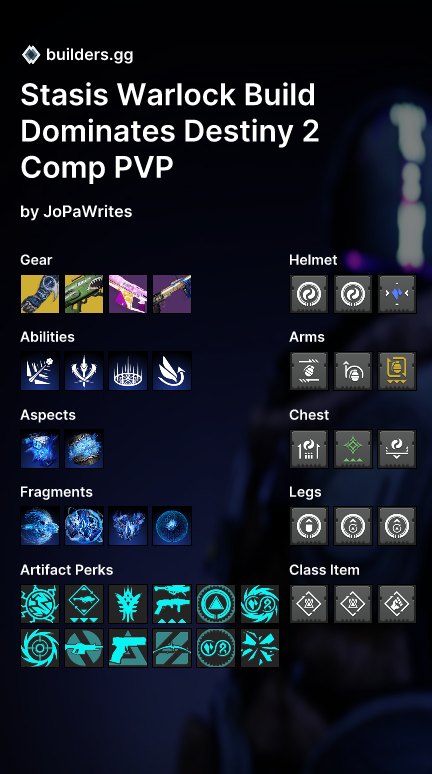Select the circular spikes rift ability icon

[x=128, y=371]
